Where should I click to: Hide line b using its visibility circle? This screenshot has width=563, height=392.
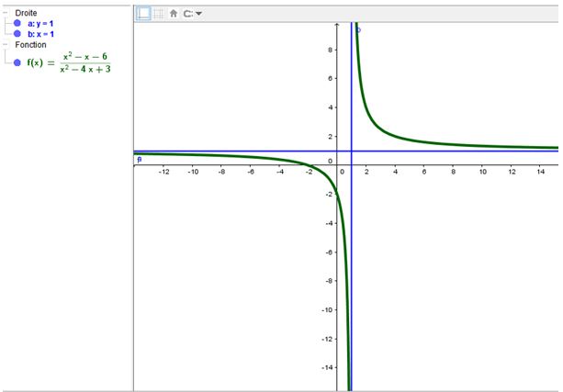pyautogui.click(x=17, y=34)
